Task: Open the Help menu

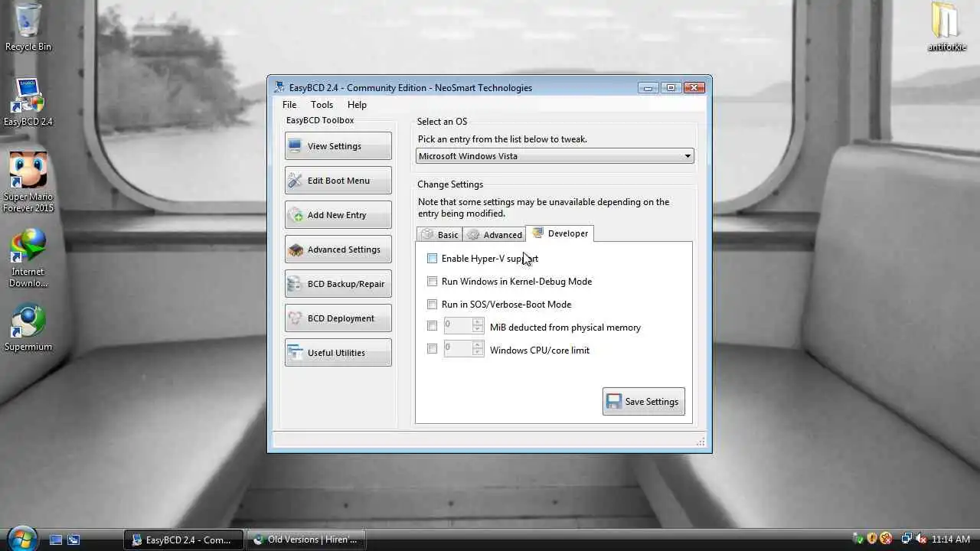Action: 357,105
